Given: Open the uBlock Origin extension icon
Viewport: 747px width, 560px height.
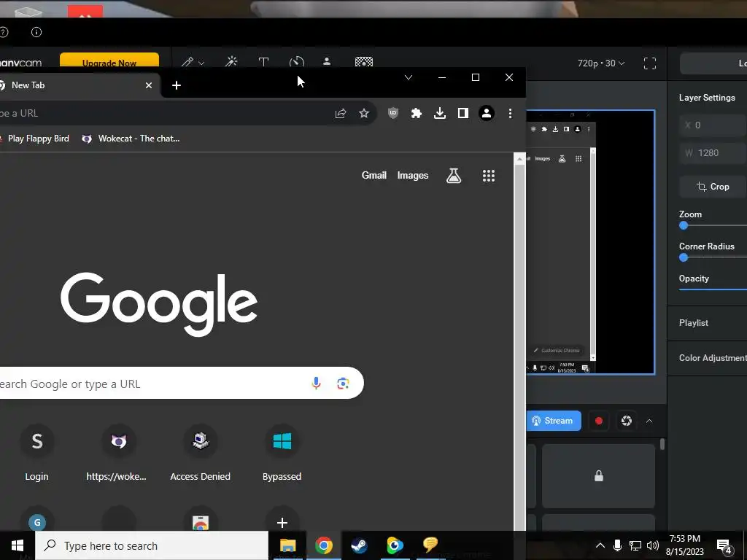Looking at the screenshot, I should pos(393,113).
